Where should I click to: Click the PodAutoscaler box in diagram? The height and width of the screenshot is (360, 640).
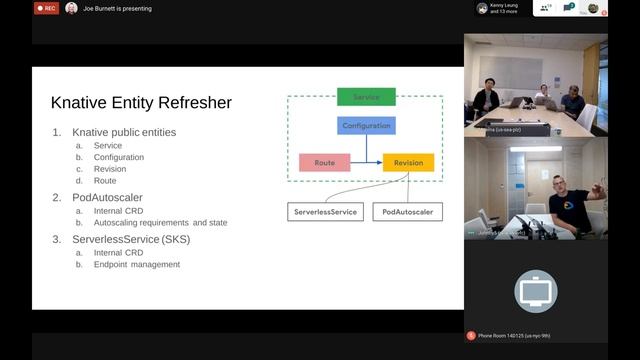(407, 212)
